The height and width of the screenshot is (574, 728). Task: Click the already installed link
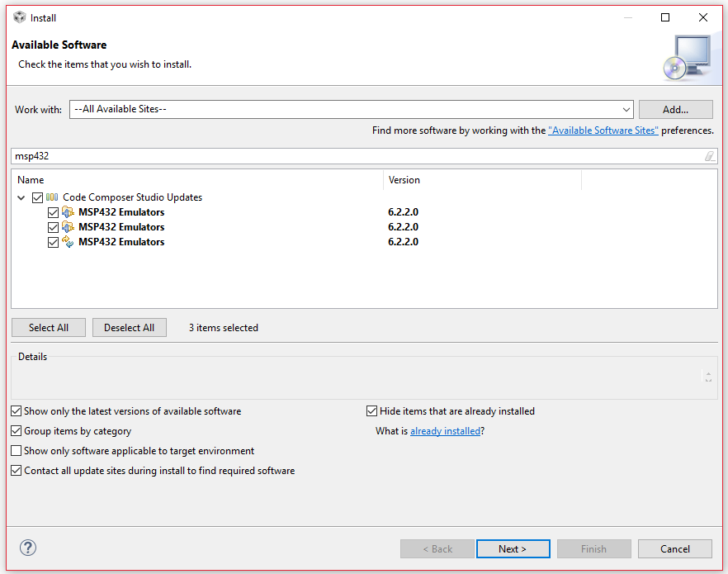445,430
